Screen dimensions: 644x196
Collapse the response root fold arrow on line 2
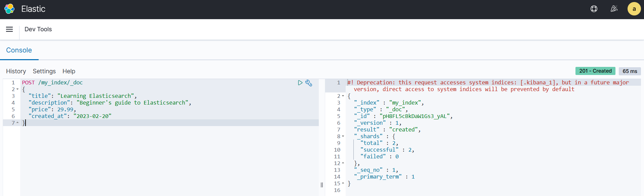pos(343,96)
